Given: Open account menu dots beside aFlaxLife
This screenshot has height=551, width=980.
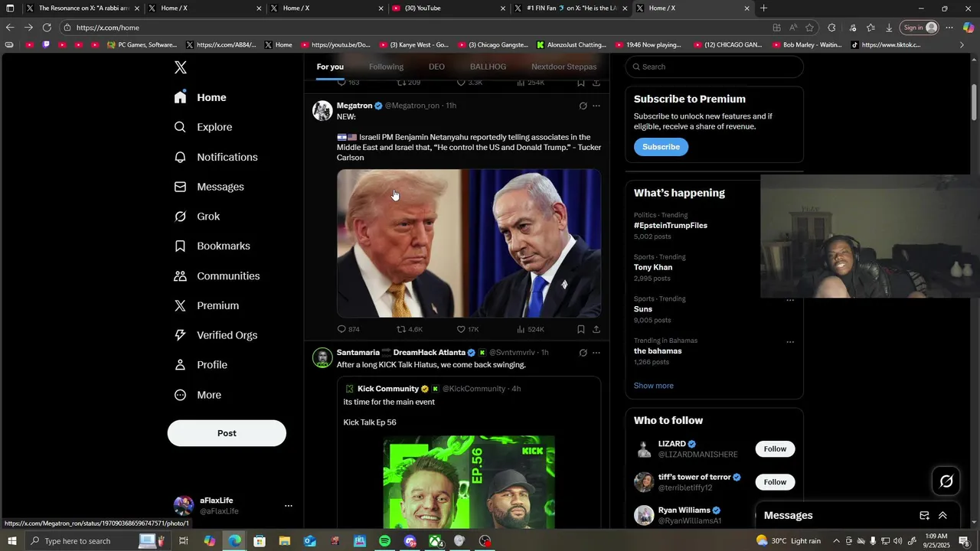Looking at the screenshot, I should click(289, 506).
